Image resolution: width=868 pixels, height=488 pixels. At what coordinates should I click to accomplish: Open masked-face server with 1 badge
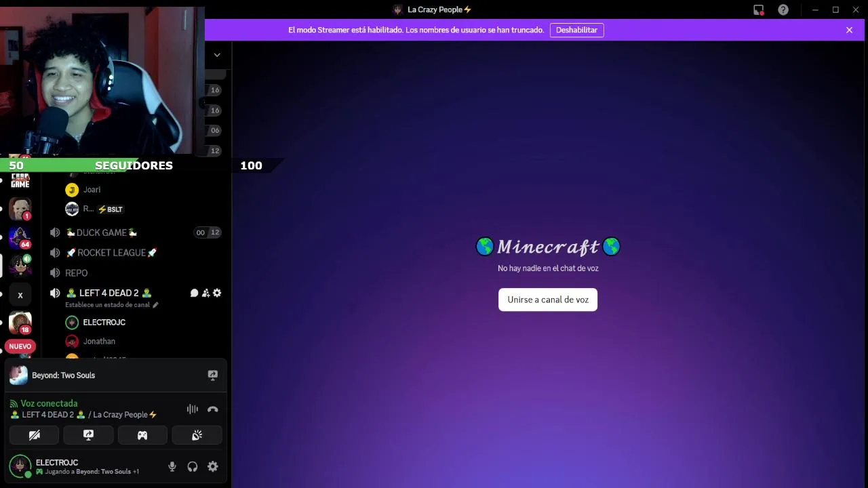[20, 209]
